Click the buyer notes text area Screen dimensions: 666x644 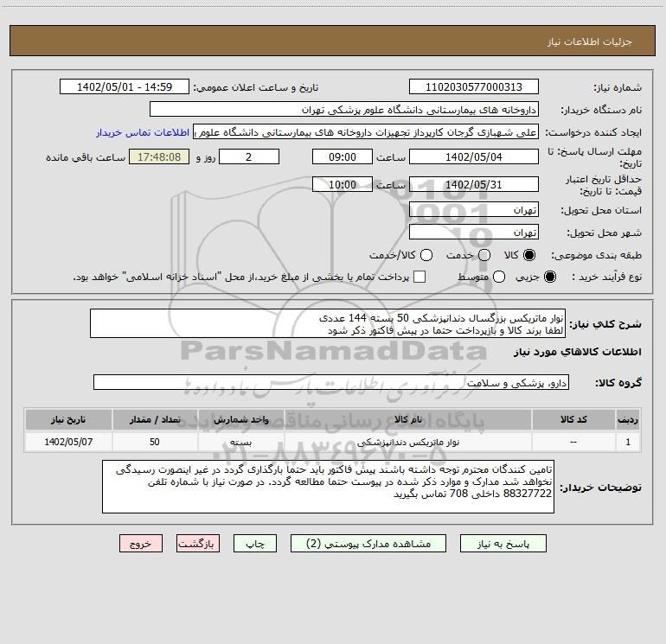click(329, 487)
